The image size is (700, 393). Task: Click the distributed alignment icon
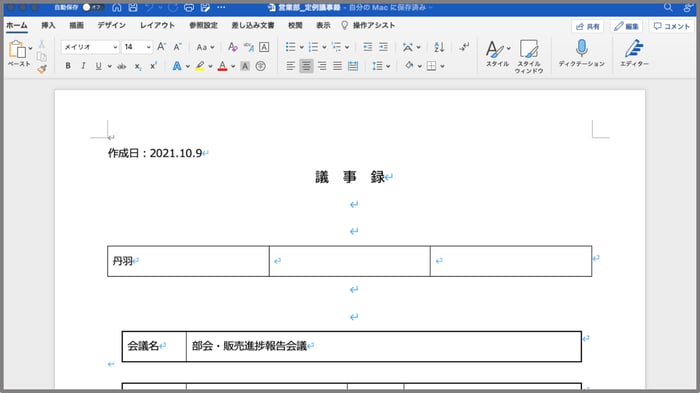click(x=353, y=66)
